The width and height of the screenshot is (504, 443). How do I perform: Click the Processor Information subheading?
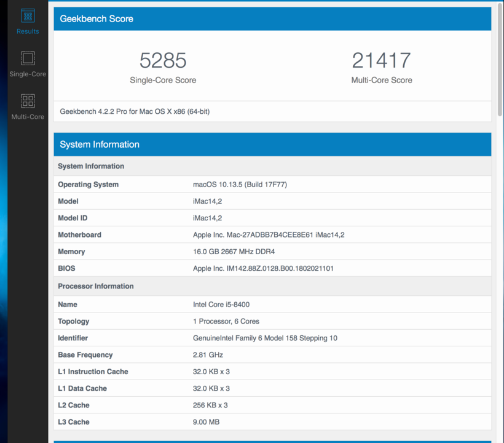click(96, 286)
